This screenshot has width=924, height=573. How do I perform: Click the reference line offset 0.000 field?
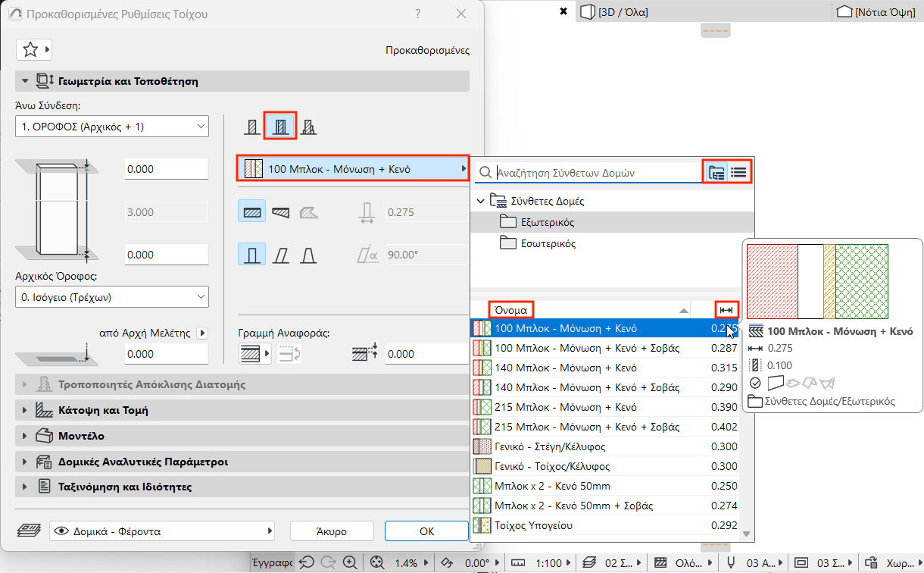[427, 353]
